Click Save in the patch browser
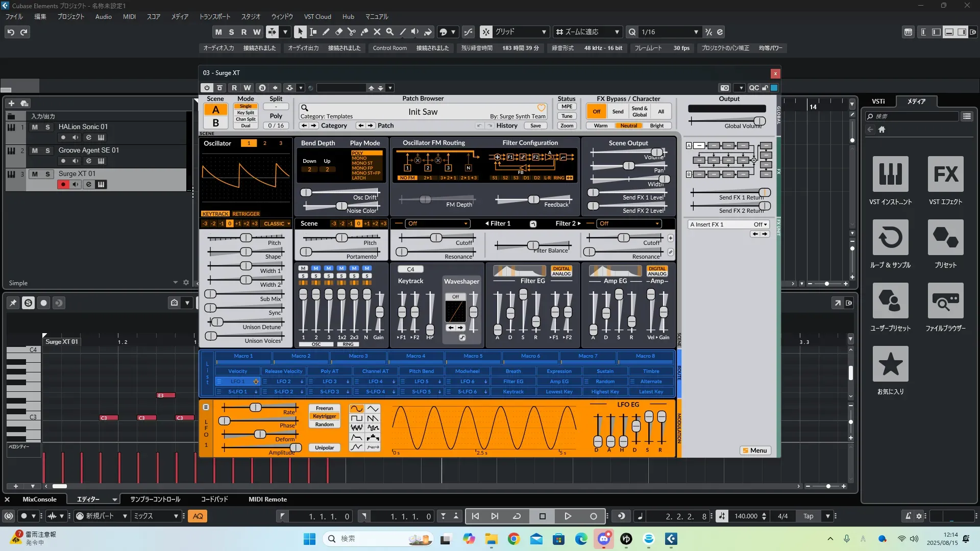 (535, 126)
